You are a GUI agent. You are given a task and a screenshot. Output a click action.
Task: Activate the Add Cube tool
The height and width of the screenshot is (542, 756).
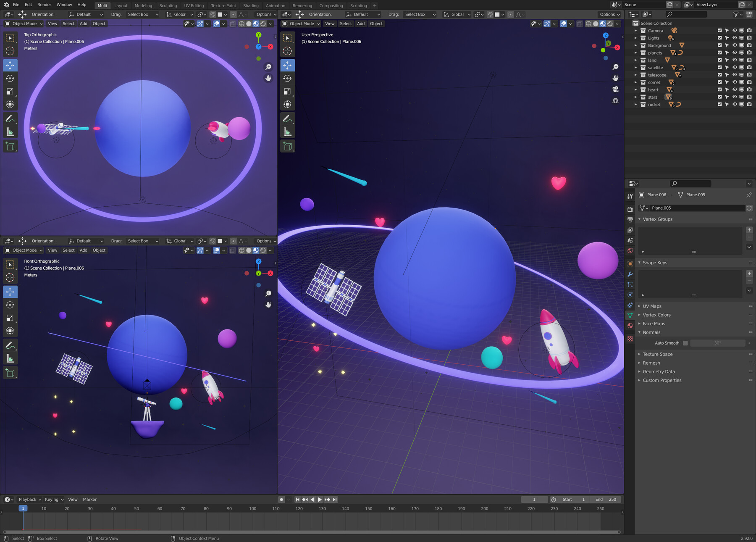click(10, 146)
